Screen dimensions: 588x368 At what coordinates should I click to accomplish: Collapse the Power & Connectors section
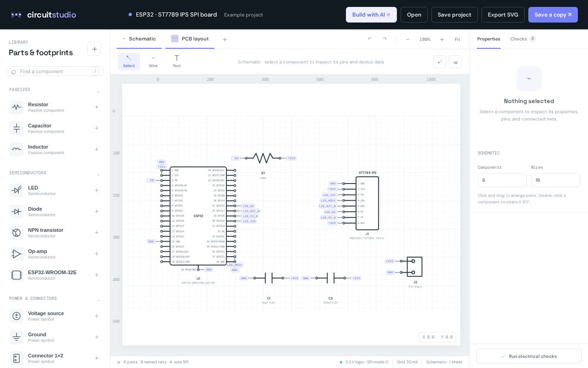click(98, 300)
